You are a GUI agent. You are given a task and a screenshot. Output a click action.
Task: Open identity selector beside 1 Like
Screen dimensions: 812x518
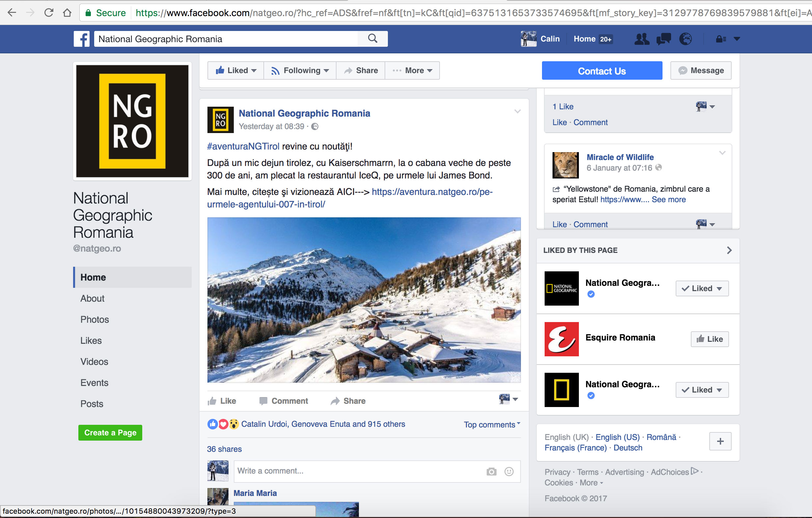click(x=705, y=107)
